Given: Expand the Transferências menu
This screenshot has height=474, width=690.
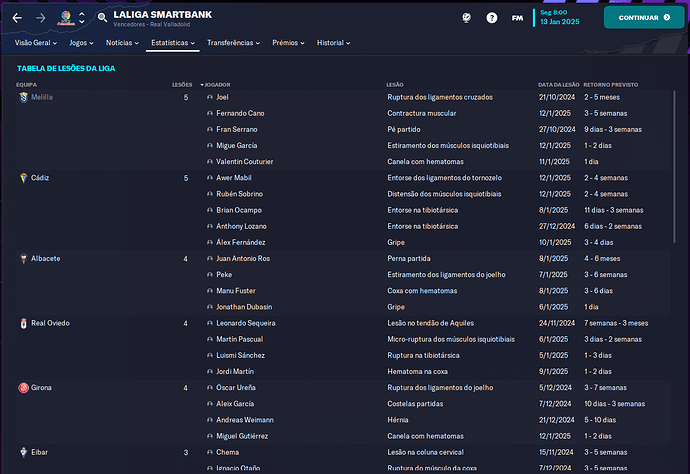Looking at the screenshot, I should click(233, 43).
